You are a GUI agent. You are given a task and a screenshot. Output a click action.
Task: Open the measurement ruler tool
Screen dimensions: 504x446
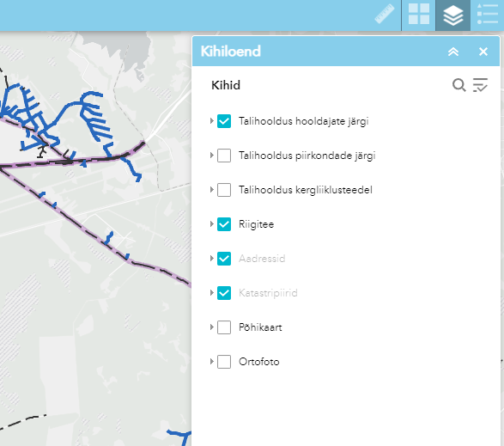click(385, 14)
